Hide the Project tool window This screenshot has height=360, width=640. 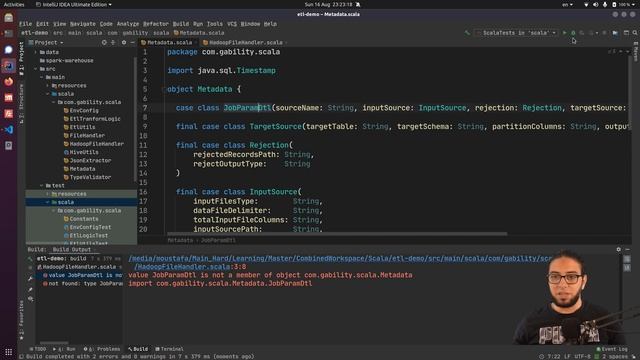point(132,42)
